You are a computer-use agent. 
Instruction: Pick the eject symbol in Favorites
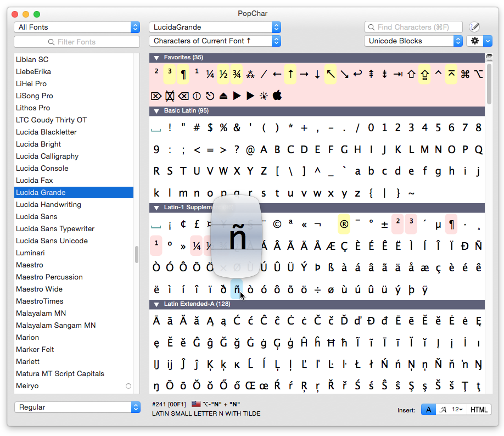coord(223,96)
